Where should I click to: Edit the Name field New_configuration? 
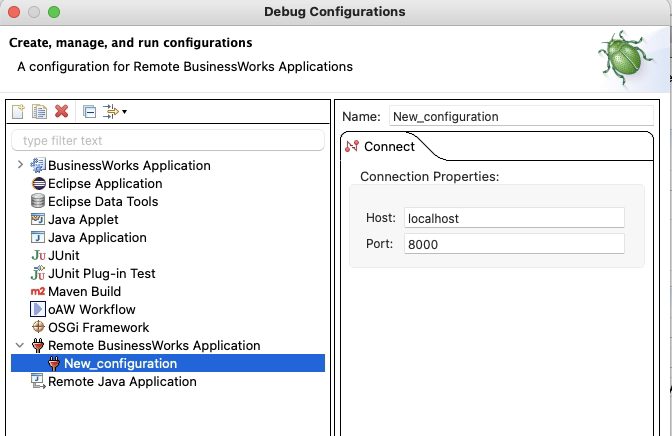pyautogui.click(x=521, y=116)
